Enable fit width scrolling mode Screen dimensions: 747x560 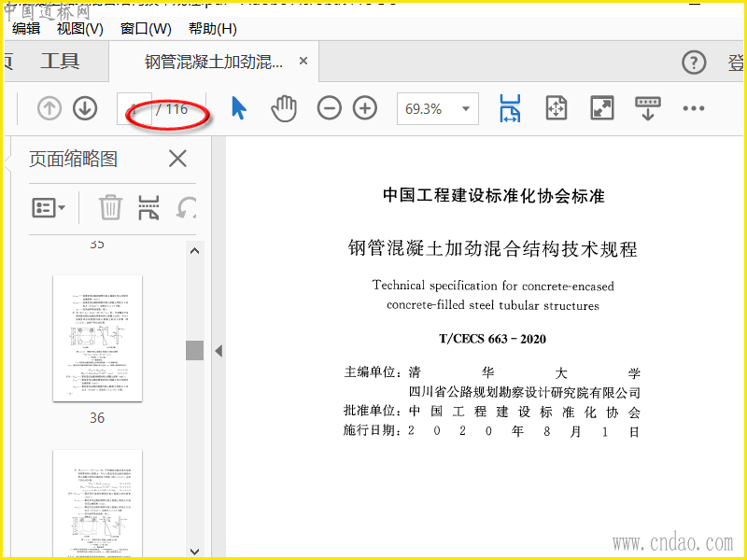coord(510,108)
